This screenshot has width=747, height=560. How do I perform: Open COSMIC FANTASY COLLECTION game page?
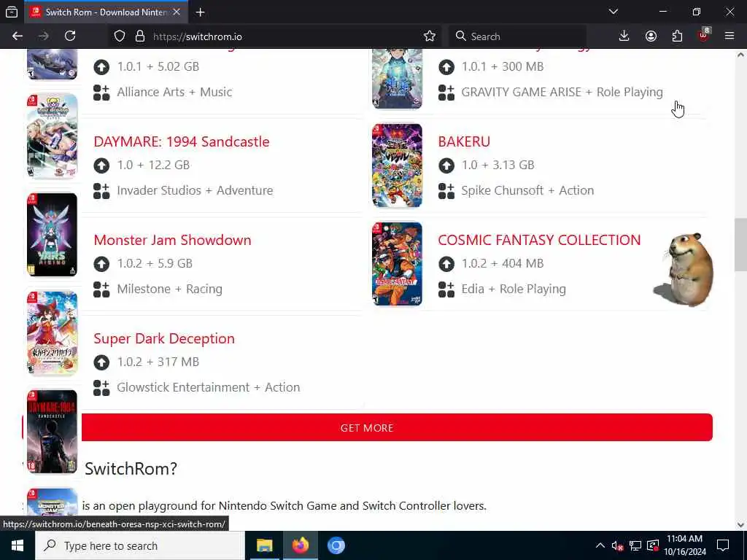[539, 240]
